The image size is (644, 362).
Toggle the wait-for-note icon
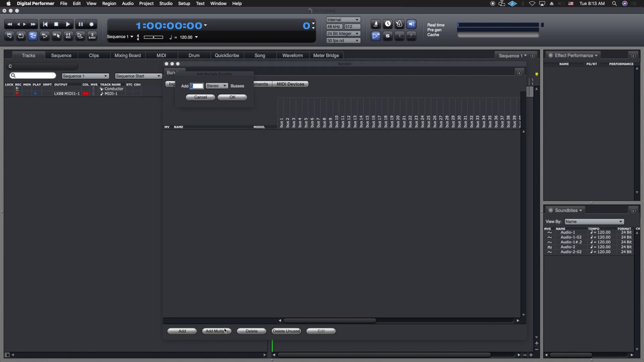coord(80,36)
